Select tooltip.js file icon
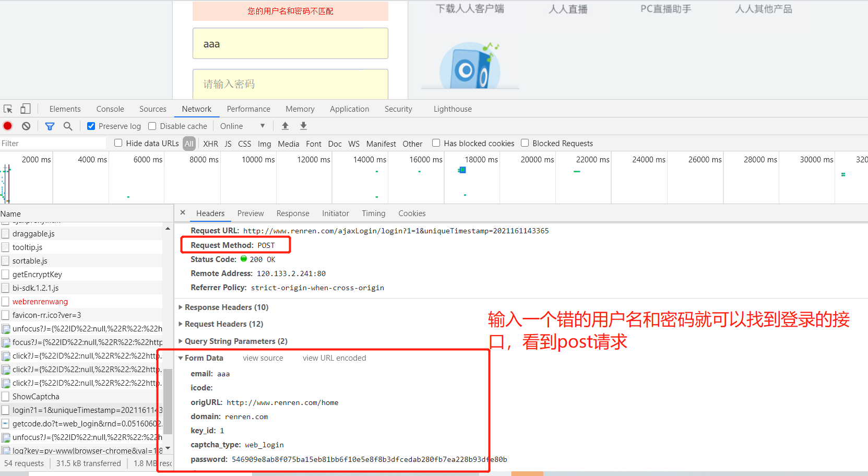The height and width of the screenshot is (476, 868). [x=5, y=247]
